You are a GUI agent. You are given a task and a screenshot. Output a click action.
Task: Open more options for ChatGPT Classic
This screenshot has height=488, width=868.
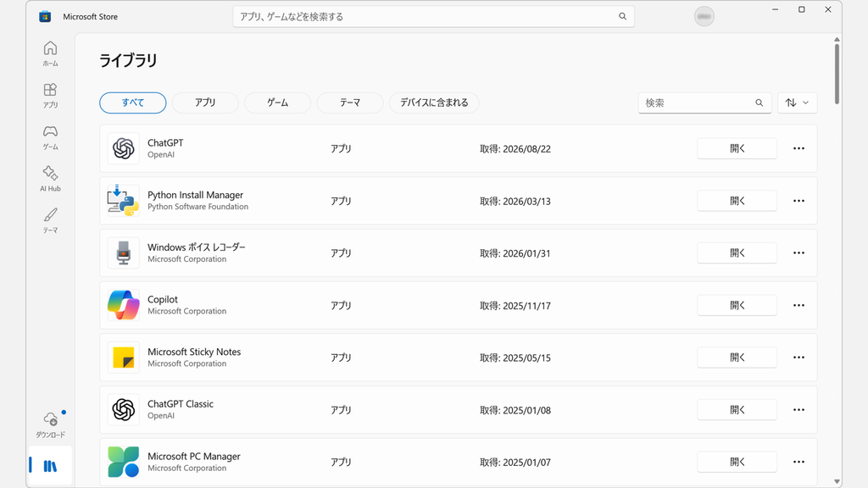pyautogui.click(x=798, y=410)
